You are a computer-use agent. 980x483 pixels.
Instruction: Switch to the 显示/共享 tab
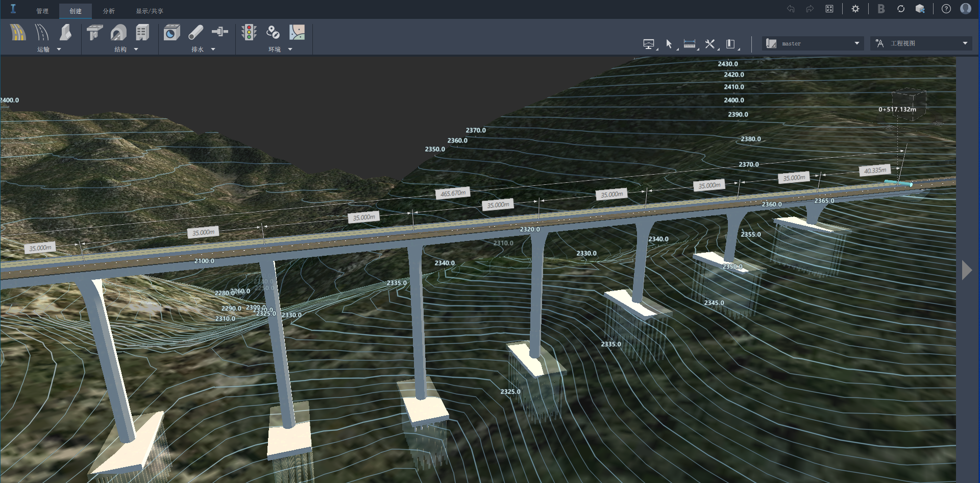point(150,11)
